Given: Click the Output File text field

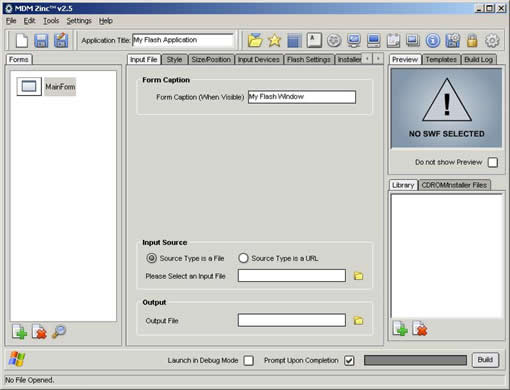Looking at the screenshot, I should click(x=292, y=320).
